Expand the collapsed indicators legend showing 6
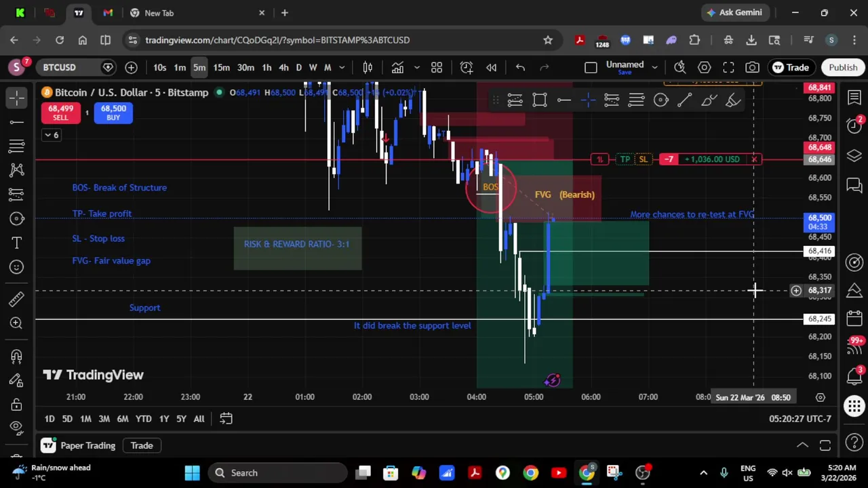The width and height of the screenshot is (868, 488). [x=52, y=135]
